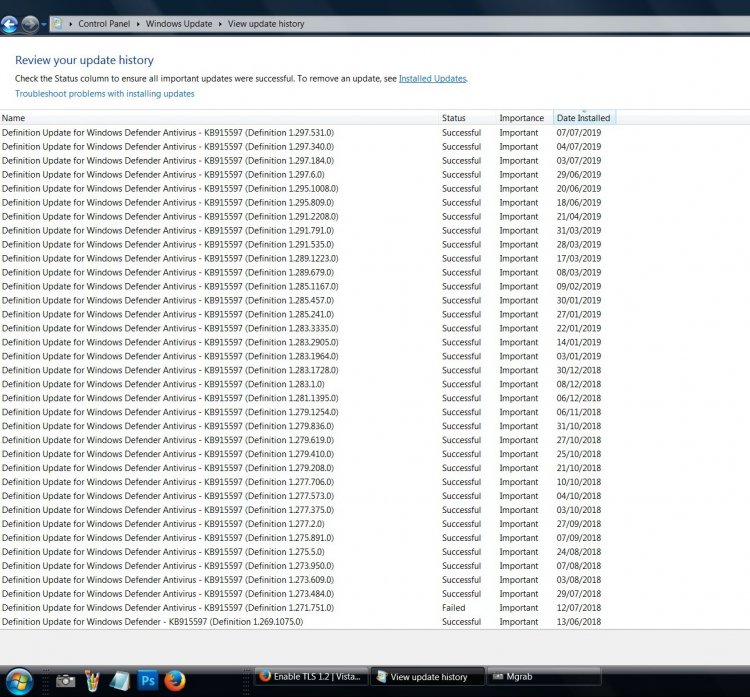Switch to the Enable TLS 1.2 Firefox window
Screen dimensions: 750x697
(311, 676)
